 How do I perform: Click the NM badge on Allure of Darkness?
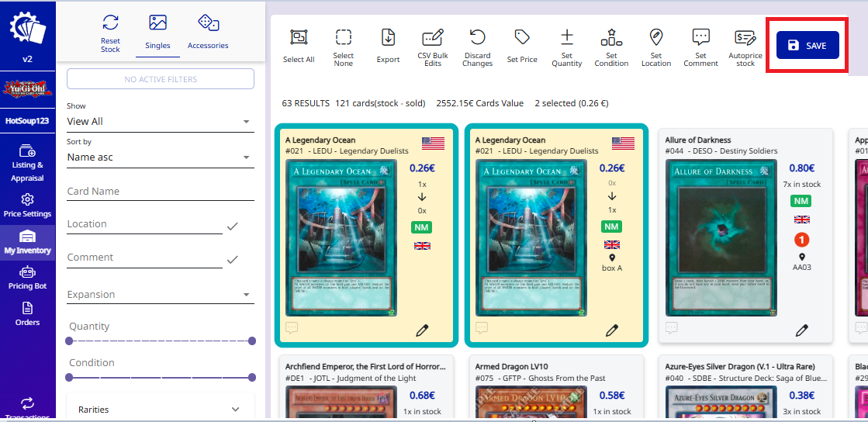(802, 201)
